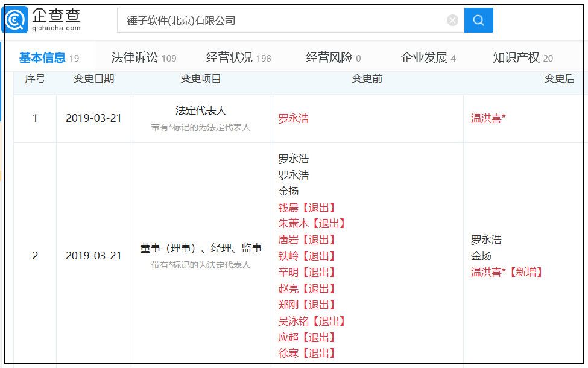This screenshot has height=368, width=588.
Task: Click the 变更日期 column header
Action: 93,79
